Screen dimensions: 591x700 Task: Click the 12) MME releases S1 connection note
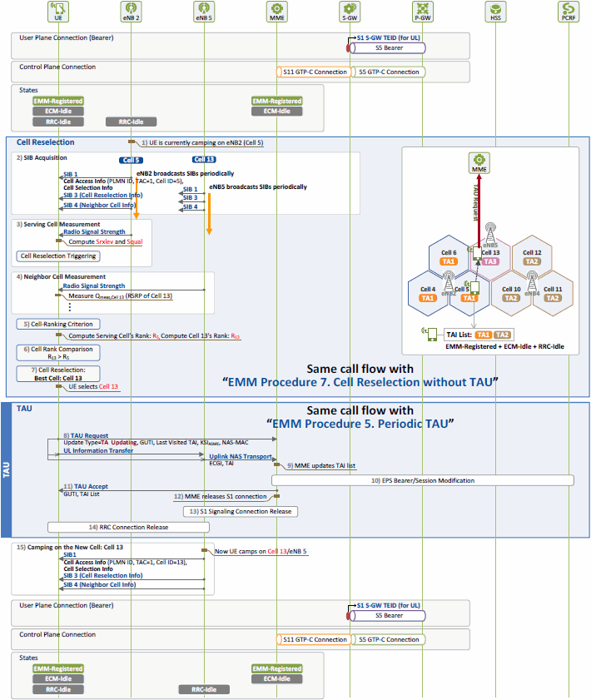(220, 496)
